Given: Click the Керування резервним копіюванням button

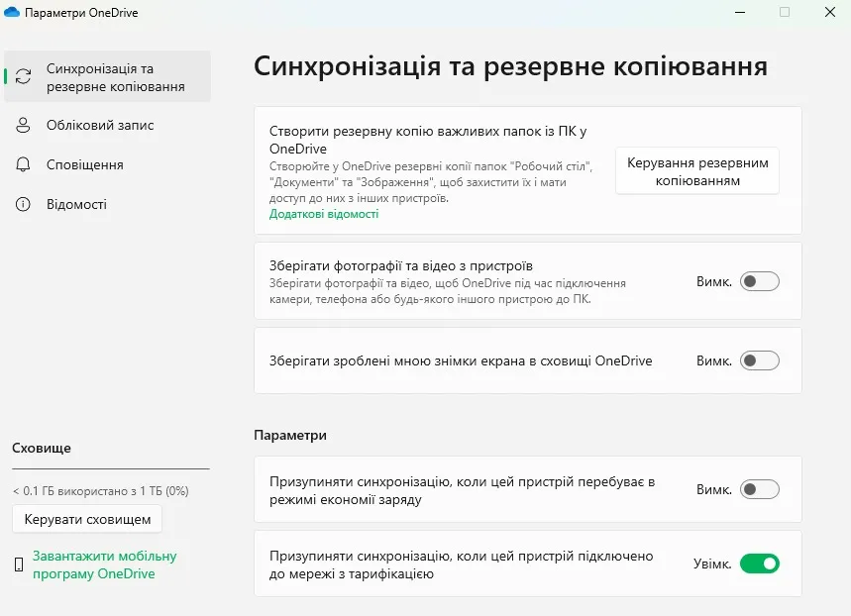Looking at the screenshot, I should pos(696,169).
